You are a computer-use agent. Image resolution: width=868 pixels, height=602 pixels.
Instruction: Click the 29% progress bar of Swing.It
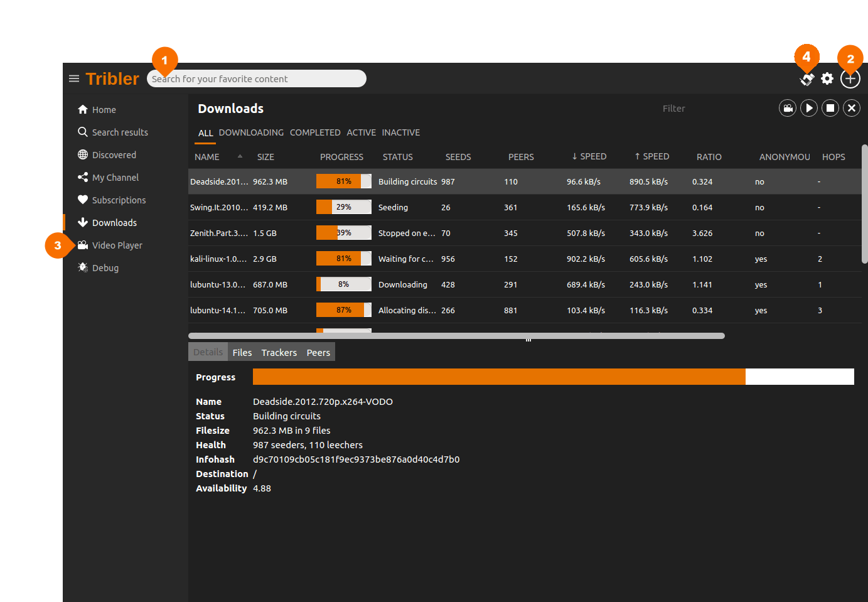pyautogui.click(x=344, y=207)
